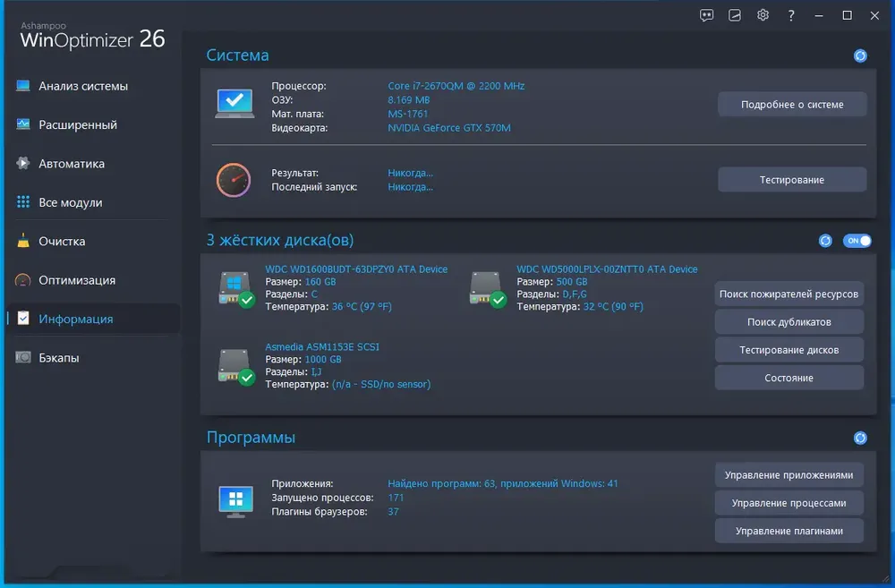Click the feedback chat icon in title bar
This screenshot has height=588, width=895.
coord(706,15)
